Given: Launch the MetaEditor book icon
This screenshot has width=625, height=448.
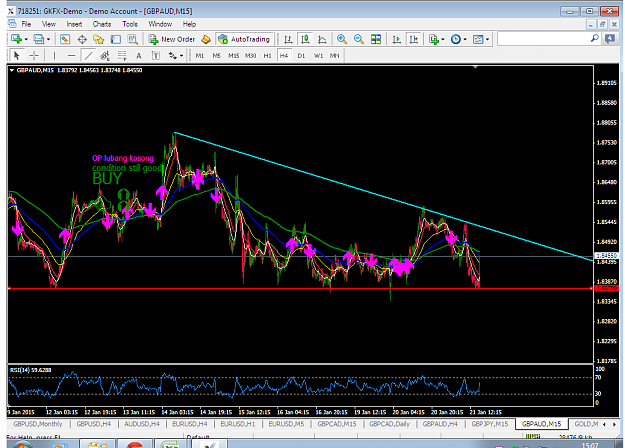Looking at the screenshot, I should click(206, 39).
